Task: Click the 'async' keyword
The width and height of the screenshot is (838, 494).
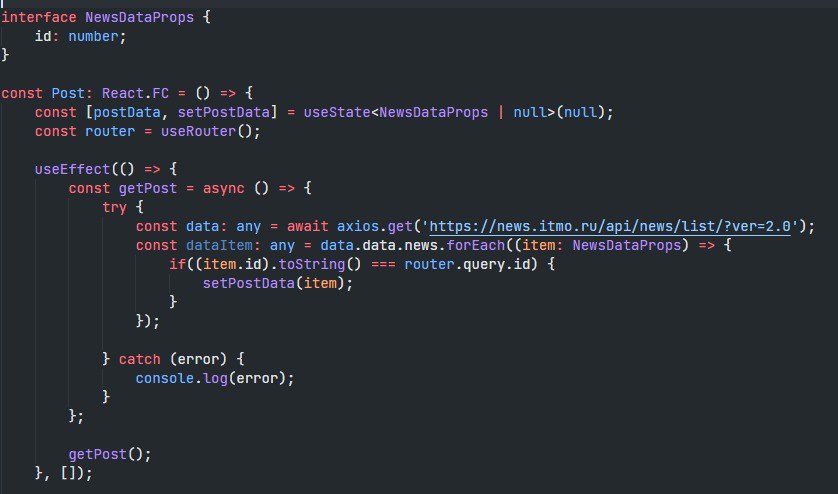Action: click(223, 189)
